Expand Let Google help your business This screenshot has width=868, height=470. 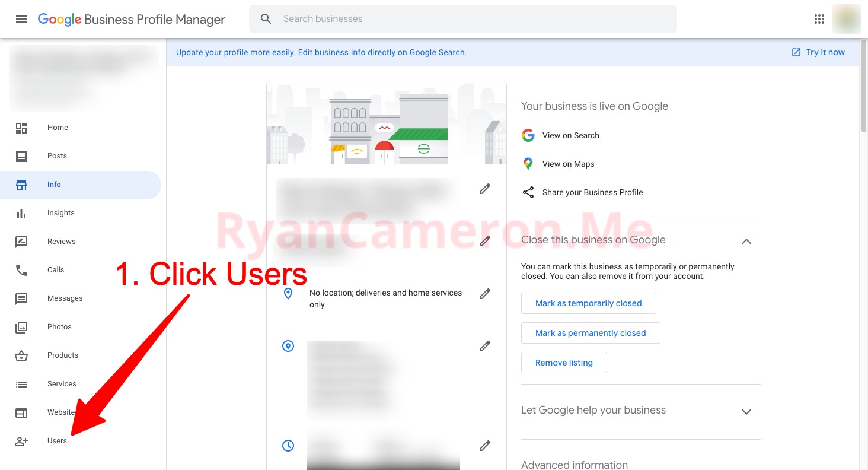[746, 411]
